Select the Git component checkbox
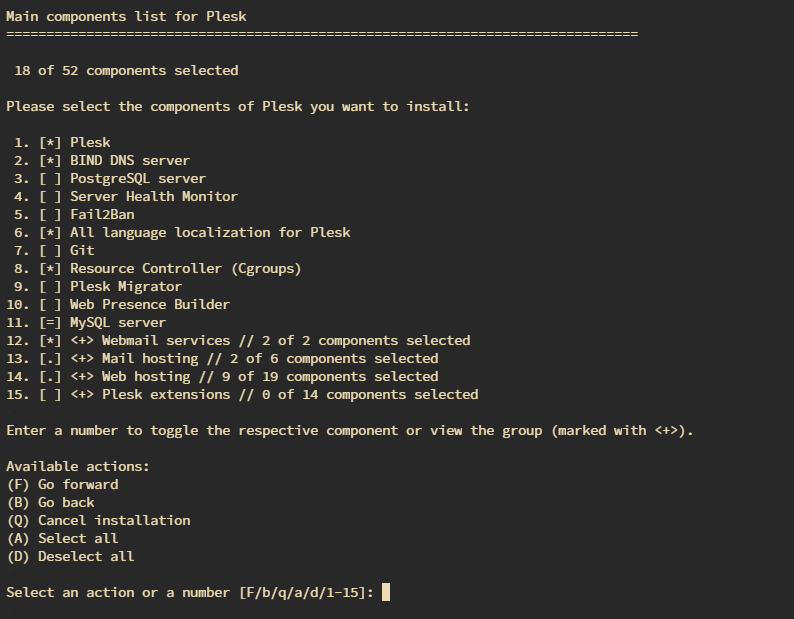 [50, 250]
